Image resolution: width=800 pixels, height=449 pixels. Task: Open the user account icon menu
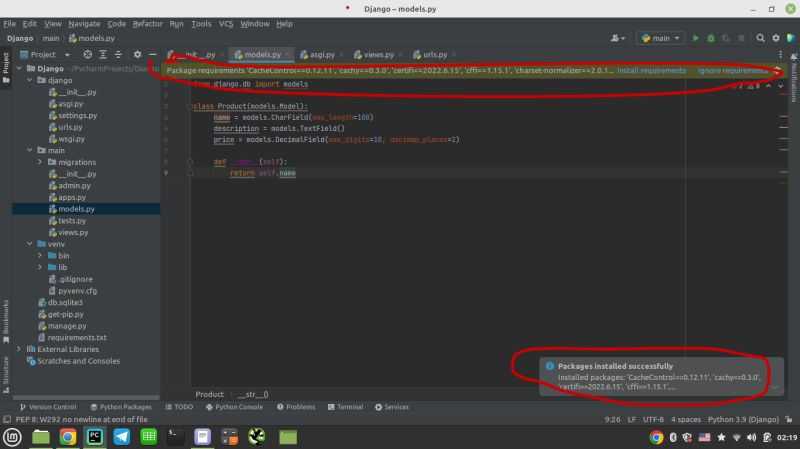pyautogui.click(x=617, y=38)
